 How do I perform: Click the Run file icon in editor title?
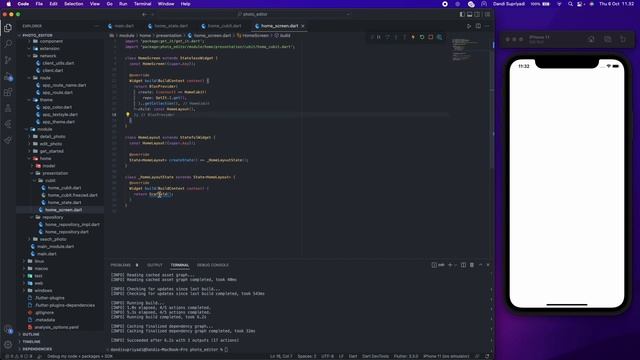point(469,26)
